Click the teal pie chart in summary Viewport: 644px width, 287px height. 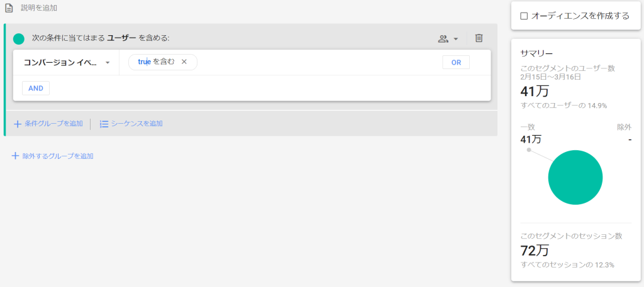pyautogui.click(x=575, y=178)
